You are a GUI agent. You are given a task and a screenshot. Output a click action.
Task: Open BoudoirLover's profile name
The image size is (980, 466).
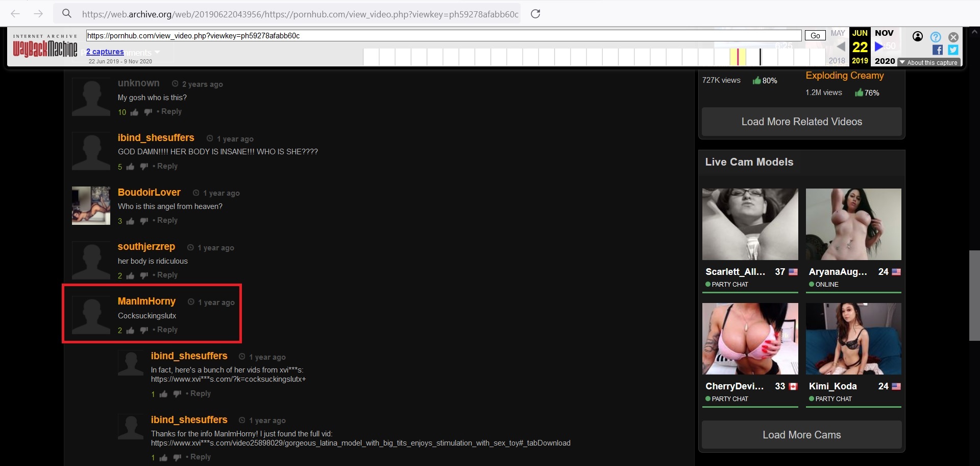[149, 192]
